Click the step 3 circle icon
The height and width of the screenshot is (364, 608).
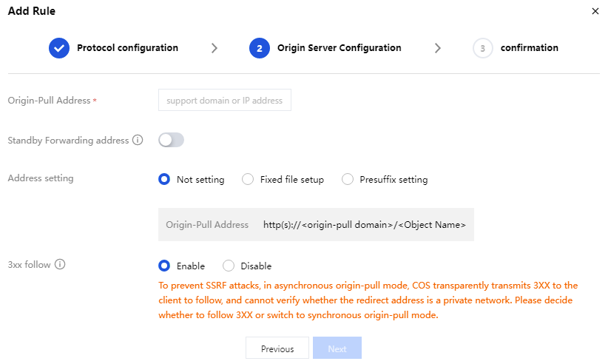point(482,48)
